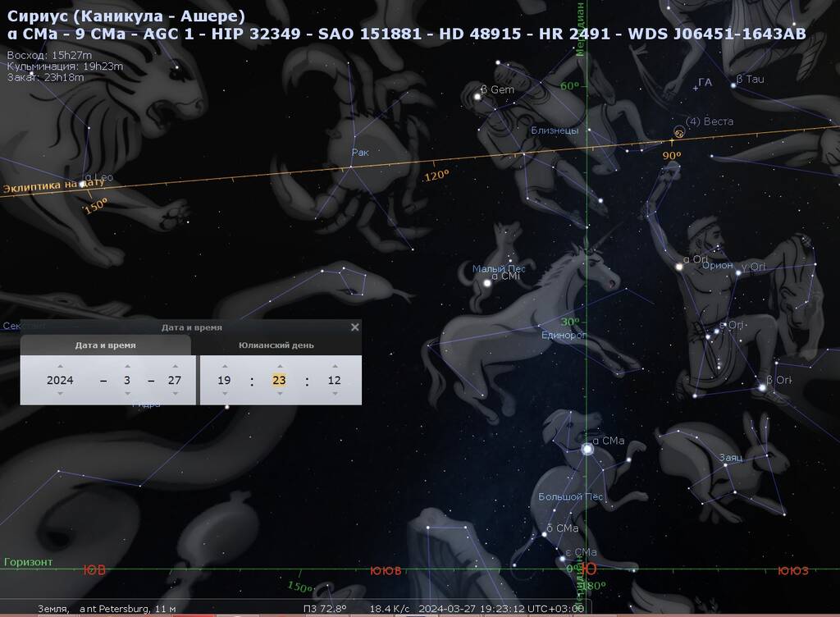Click the Восход: 15h27m info line
840x617 pixels.
coord(49,55)
